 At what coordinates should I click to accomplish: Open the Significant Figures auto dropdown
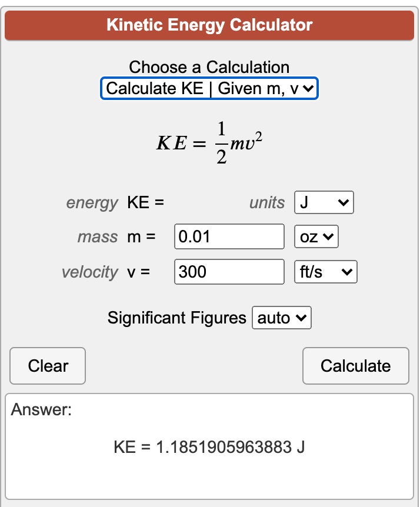(281, 318)
